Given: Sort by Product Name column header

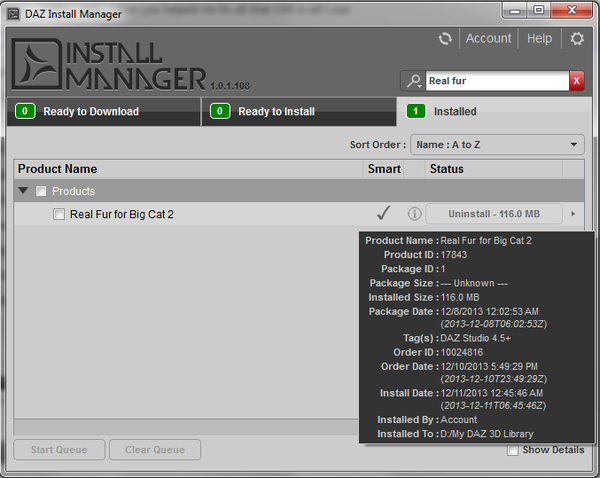Looking at the screenshot, I should 188,169.
